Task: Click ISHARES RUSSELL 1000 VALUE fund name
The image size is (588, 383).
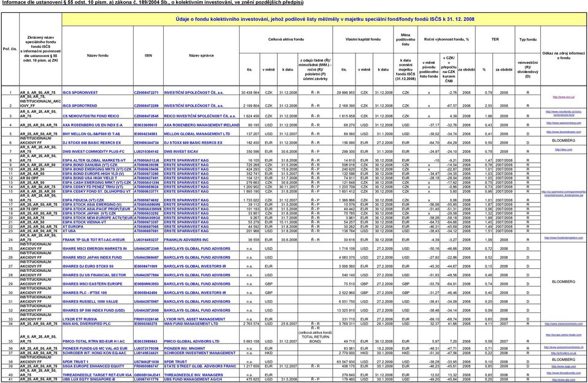Action: (x=90, y=301)
